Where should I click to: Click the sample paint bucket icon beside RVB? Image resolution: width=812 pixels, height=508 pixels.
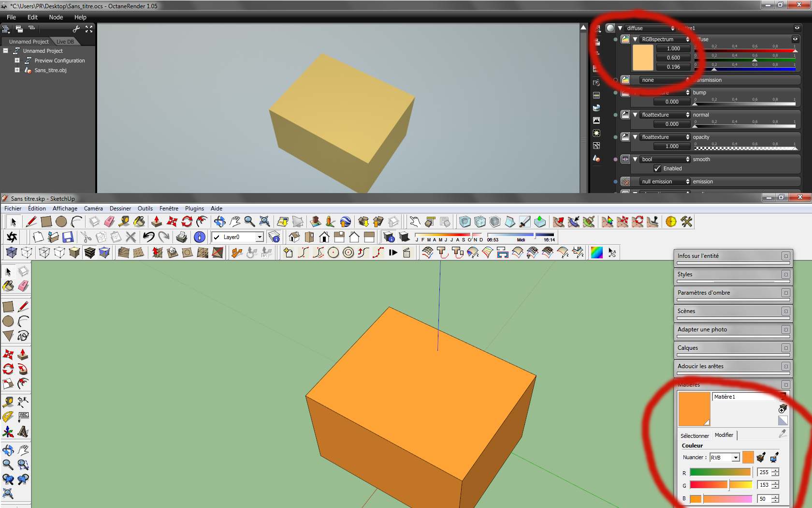click(x=761, y=457)
